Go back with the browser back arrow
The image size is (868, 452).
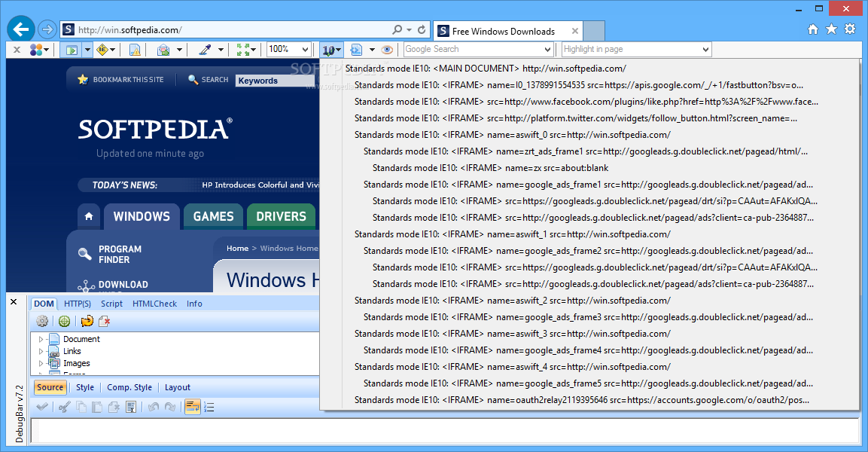pos(21,29)
